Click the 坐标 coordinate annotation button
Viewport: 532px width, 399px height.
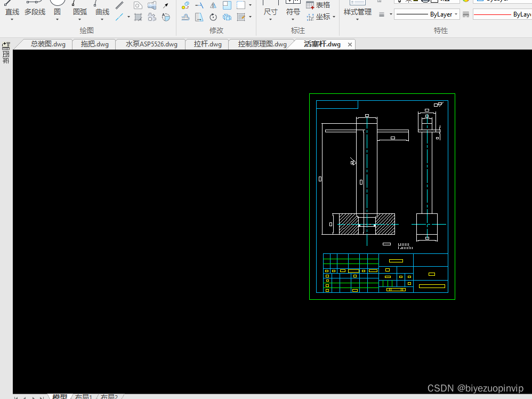pyautogui.click(x=320, y=17)
